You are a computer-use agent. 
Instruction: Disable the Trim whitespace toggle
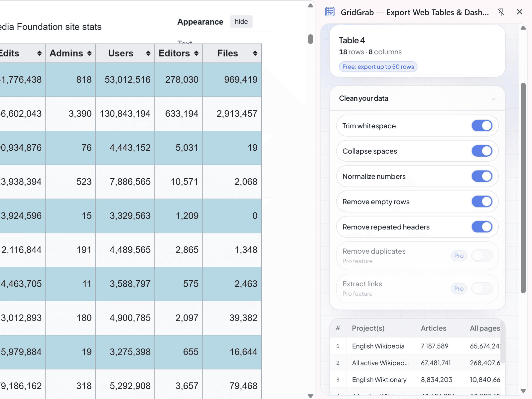[x=482, y=126]
